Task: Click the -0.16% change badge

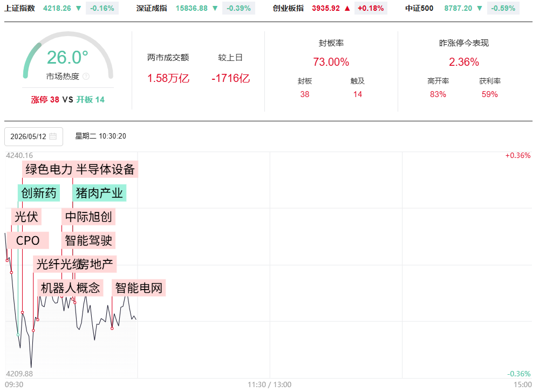Action: pyautogui.click(x=102, y=8)
